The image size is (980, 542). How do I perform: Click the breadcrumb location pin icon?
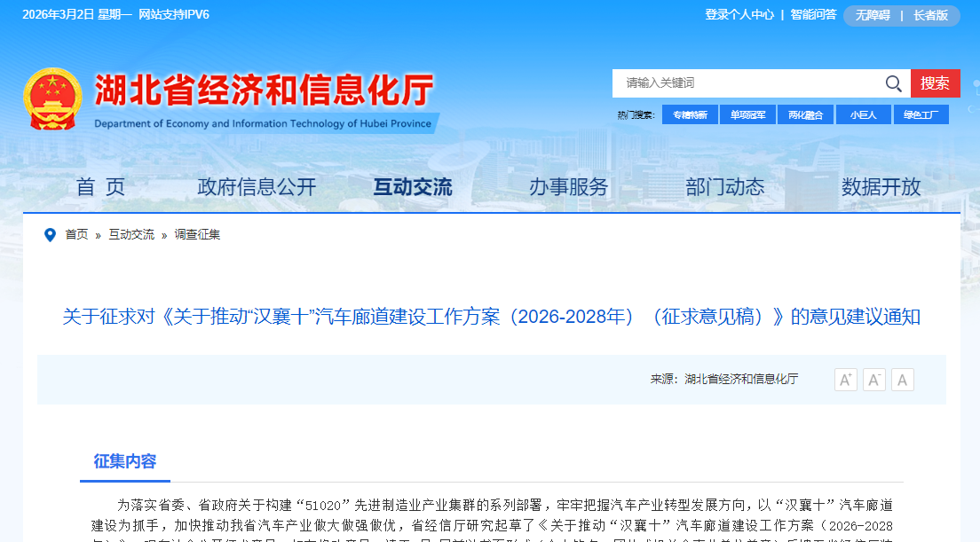50,235
